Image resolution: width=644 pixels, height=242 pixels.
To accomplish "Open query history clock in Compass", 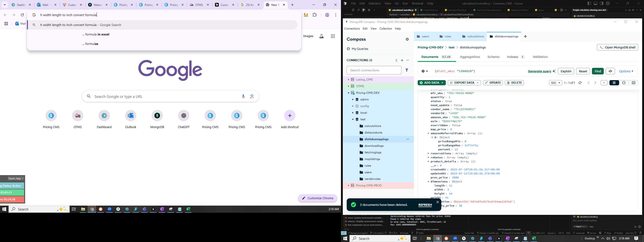I will coord(425,71).
